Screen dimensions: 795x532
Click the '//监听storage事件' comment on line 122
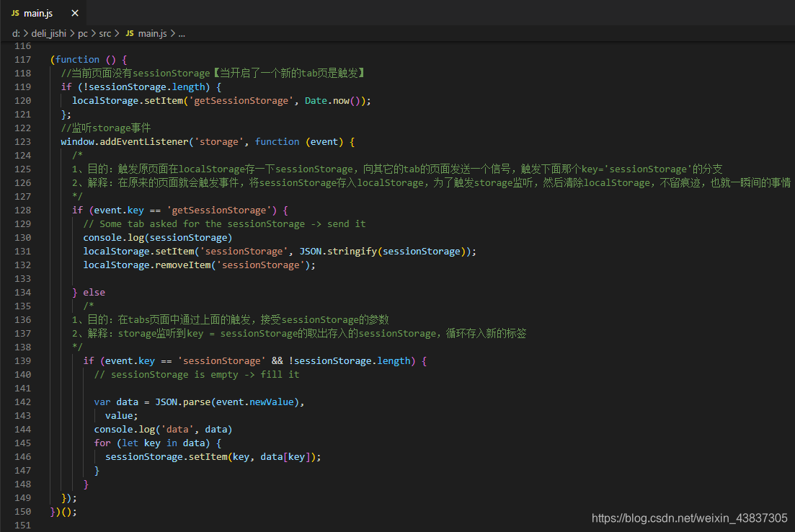pos(105,128)
